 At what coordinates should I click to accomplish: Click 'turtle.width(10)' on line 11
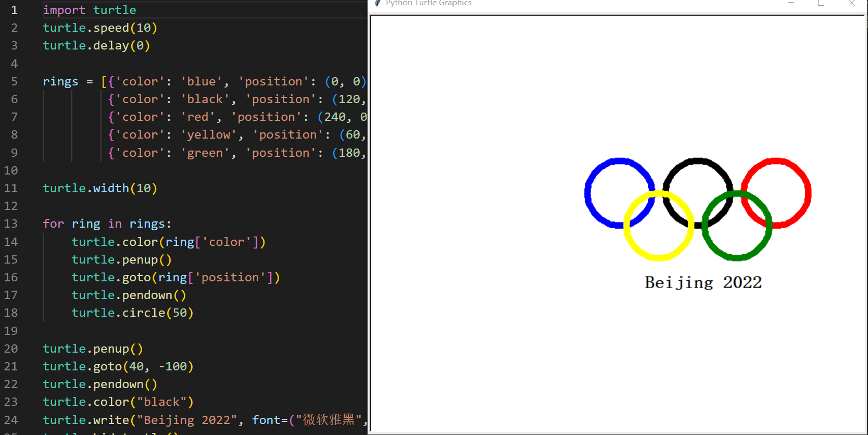[100, 188]
